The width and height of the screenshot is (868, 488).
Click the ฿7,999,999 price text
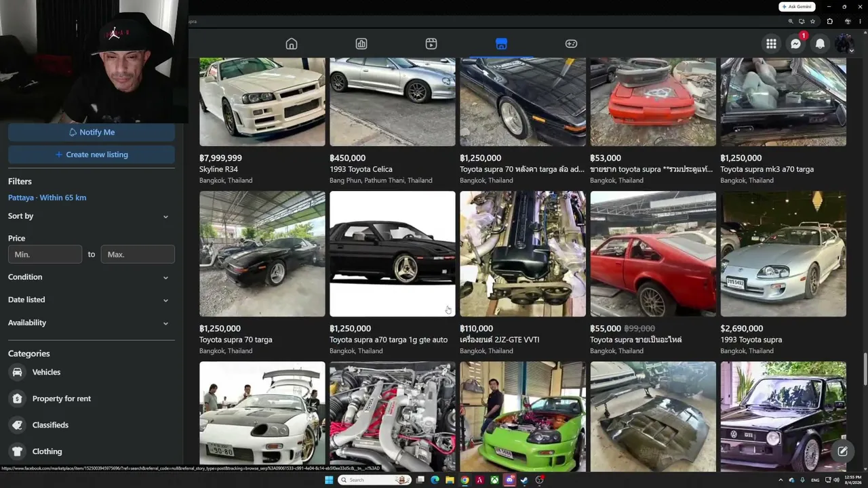(220, 158)
